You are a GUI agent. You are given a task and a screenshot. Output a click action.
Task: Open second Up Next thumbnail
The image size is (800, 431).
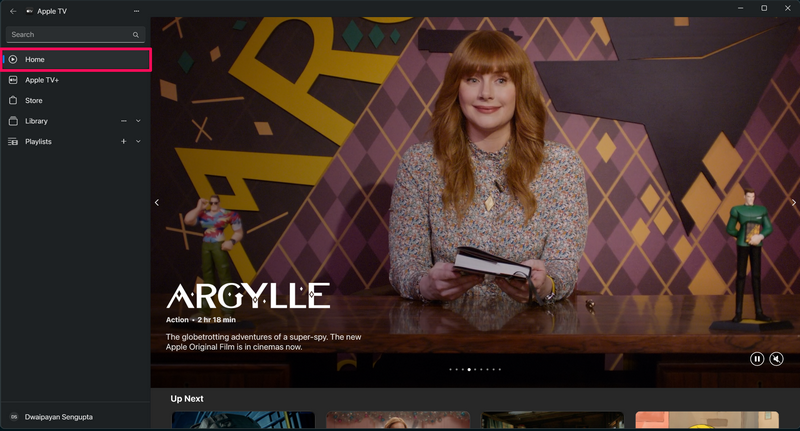point(398,420)
